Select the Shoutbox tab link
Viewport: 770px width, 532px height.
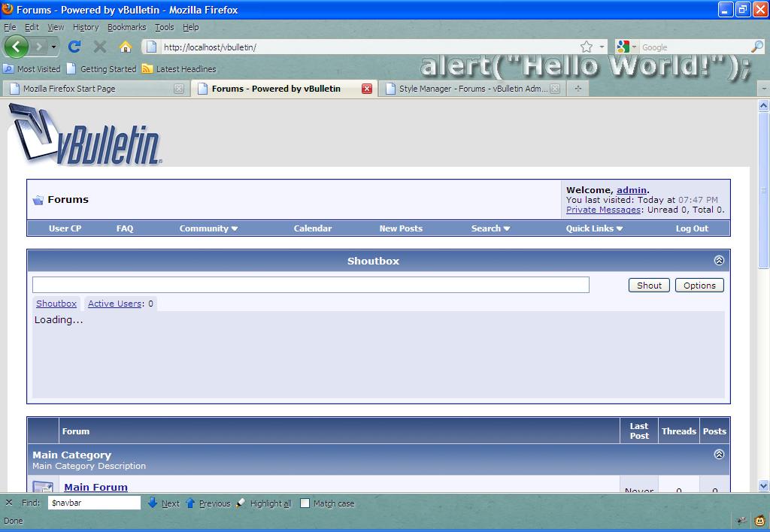[56, 304]
